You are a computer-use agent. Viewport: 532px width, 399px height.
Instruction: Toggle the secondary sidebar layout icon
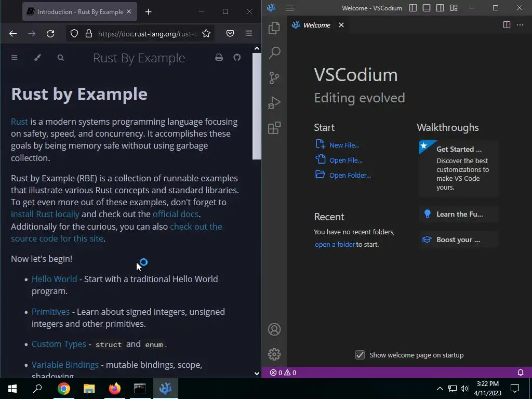[x=440, y=8]
